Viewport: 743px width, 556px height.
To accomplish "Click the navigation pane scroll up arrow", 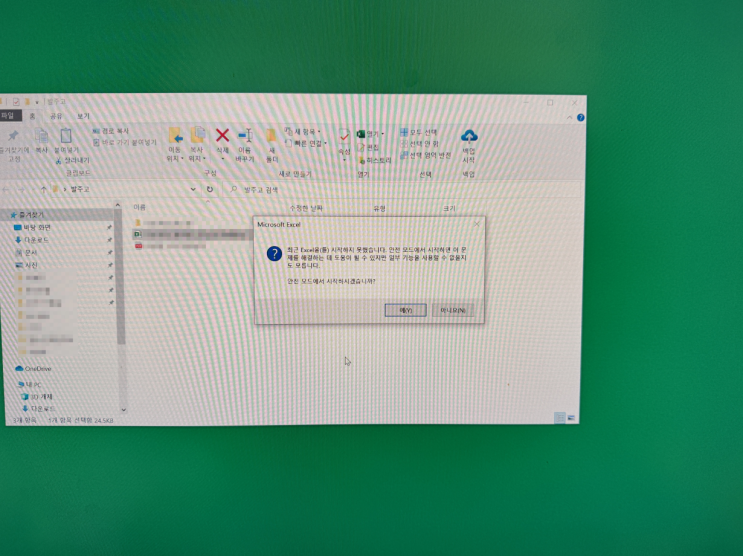I will point(118,205).
